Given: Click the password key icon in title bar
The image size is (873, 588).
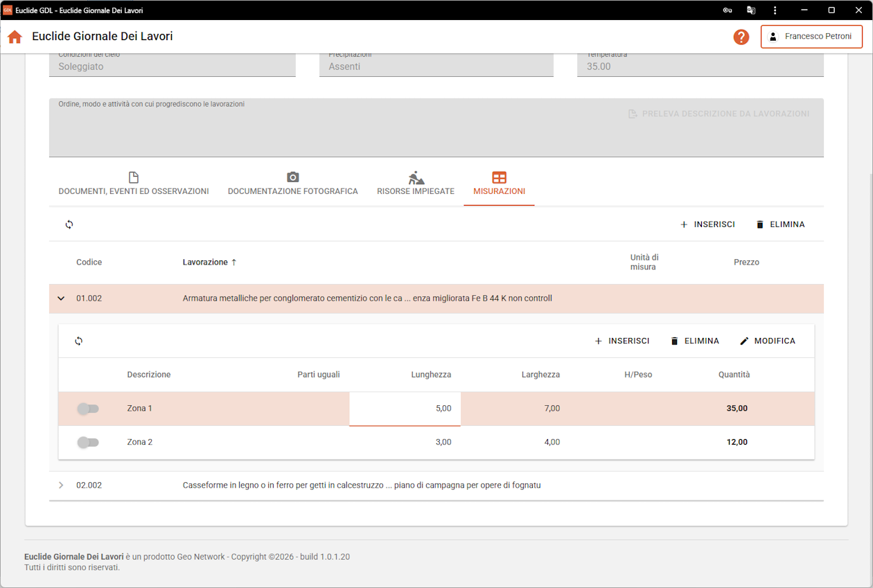Looking at the screenshot, I should (727, 10).
